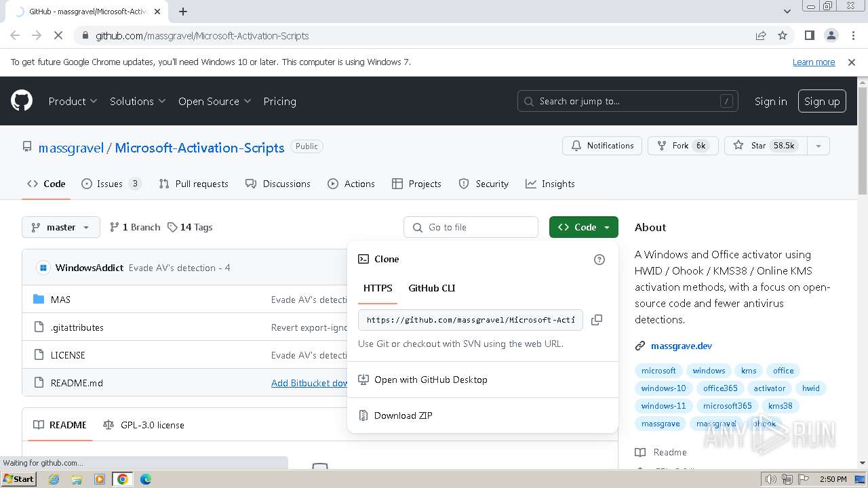Share this page from the address bar
The height and width of the screenshot is (488, 868).
[761, 35]
